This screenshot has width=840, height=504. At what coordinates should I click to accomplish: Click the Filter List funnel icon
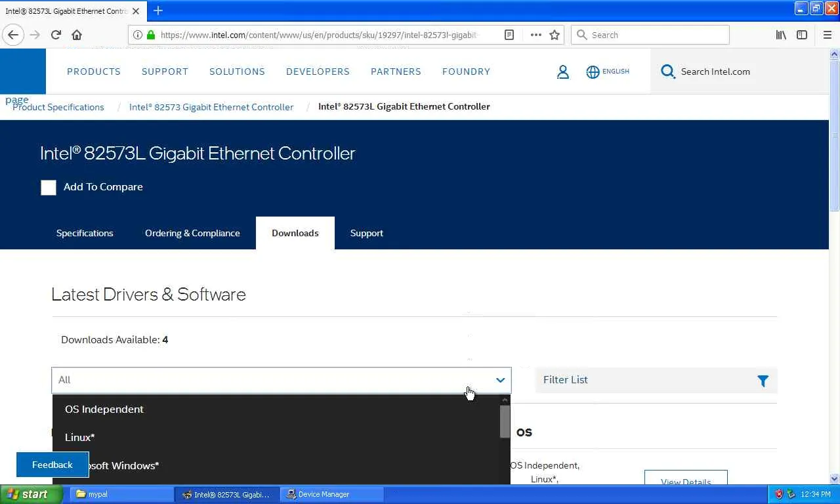click(763, 381)
